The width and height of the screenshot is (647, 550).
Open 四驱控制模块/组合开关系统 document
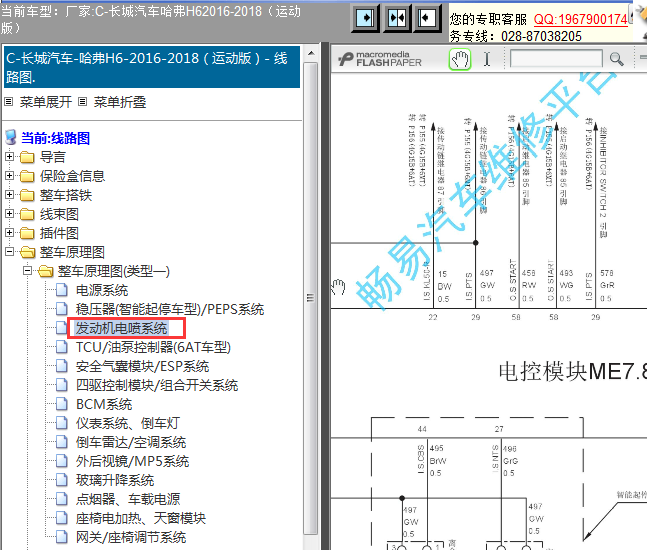click(157, 385)
